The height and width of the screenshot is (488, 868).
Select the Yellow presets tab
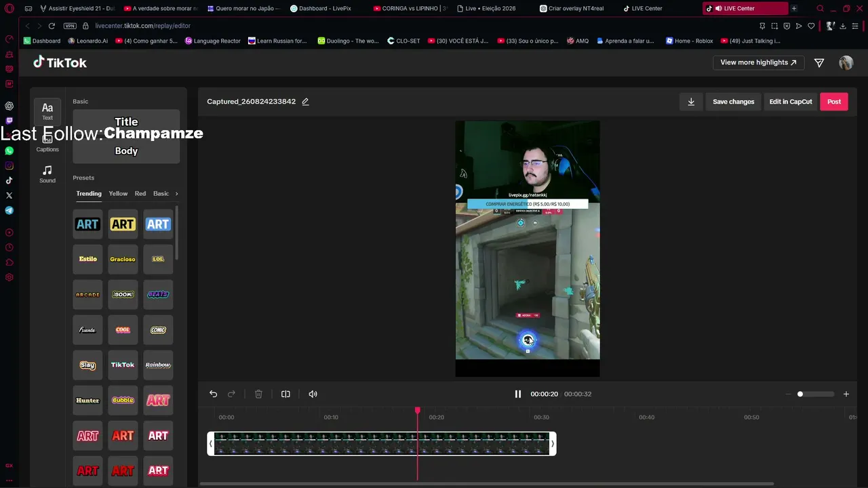point(118,194)
